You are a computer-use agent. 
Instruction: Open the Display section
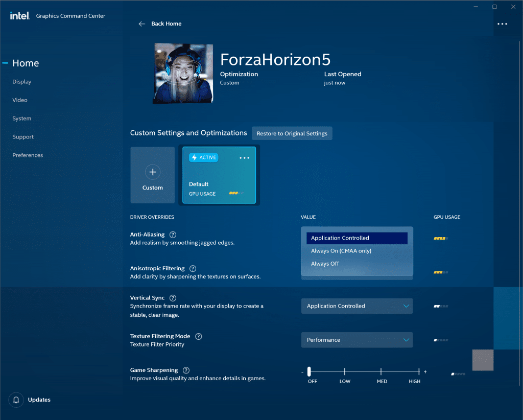(x=21, y=82)
